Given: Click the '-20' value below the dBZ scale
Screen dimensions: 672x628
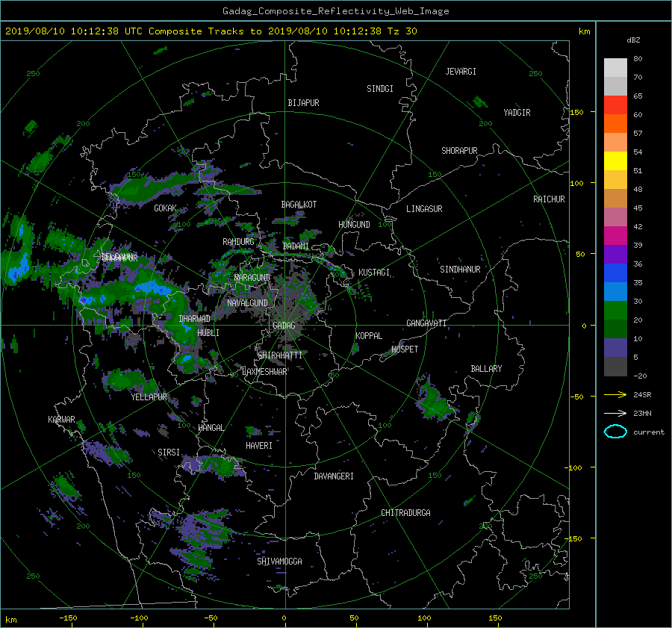Looking at the screenshot, I should tap(640, 376).
